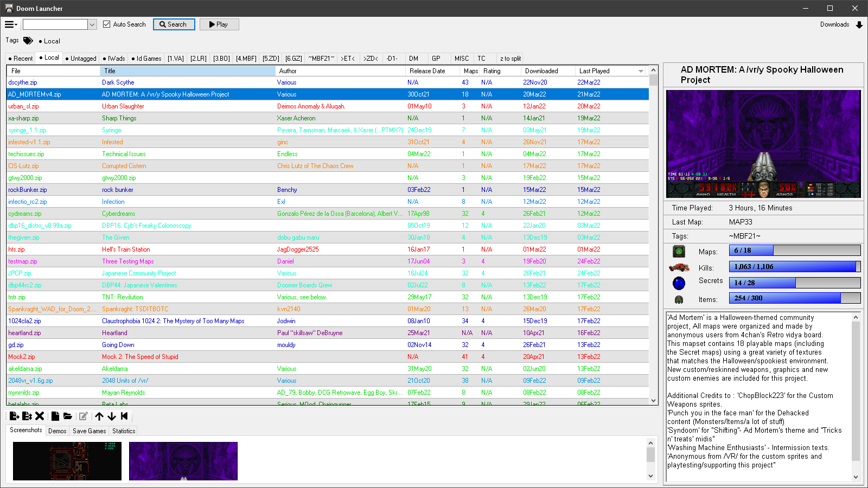Switch to the Save Games tab
868x488 pixels.
click(x=90, y=431)
